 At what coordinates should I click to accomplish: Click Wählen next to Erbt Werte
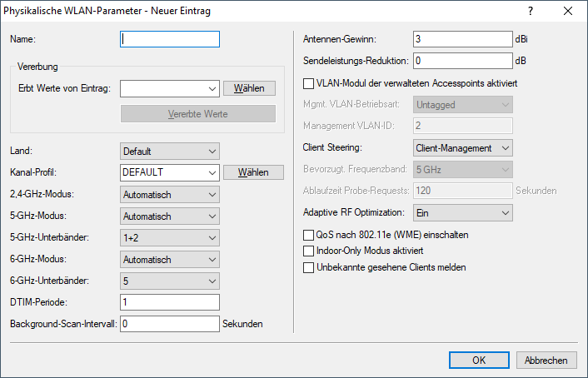pyautogui.click(x=249, y=88)
